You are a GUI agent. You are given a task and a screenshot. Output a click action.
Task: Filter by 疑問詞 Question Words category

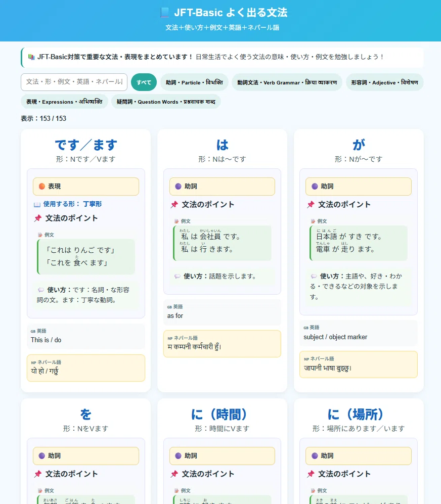pos(166,102)
